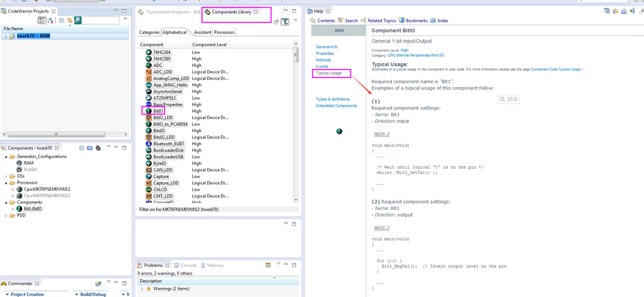Click generate code icon in Components panel
Viewport: 644px width, 297px height.
(97, 148)
